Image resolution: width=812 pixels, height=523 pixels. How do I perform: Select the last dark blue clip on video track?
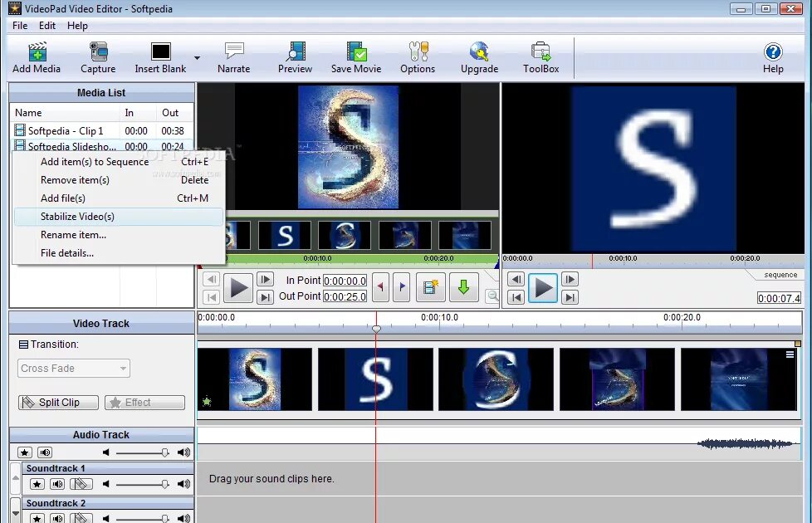point(738,379)
